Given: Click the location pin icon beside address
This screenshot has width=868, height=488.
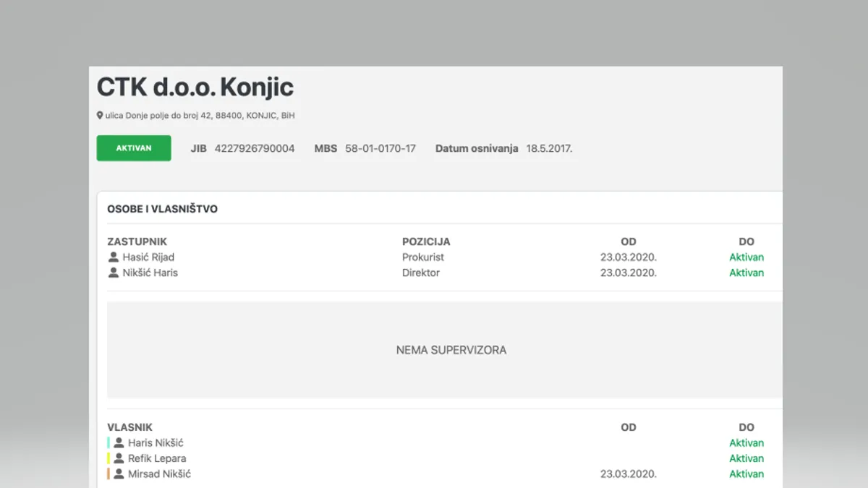Looking at the screenshot, I should [100, 116].
